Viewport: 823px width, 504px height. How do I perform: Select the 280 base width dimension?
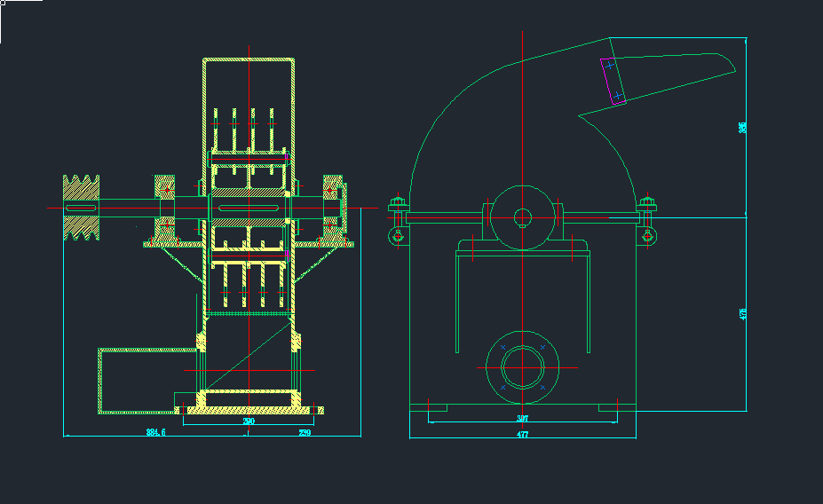pos(249,421)
